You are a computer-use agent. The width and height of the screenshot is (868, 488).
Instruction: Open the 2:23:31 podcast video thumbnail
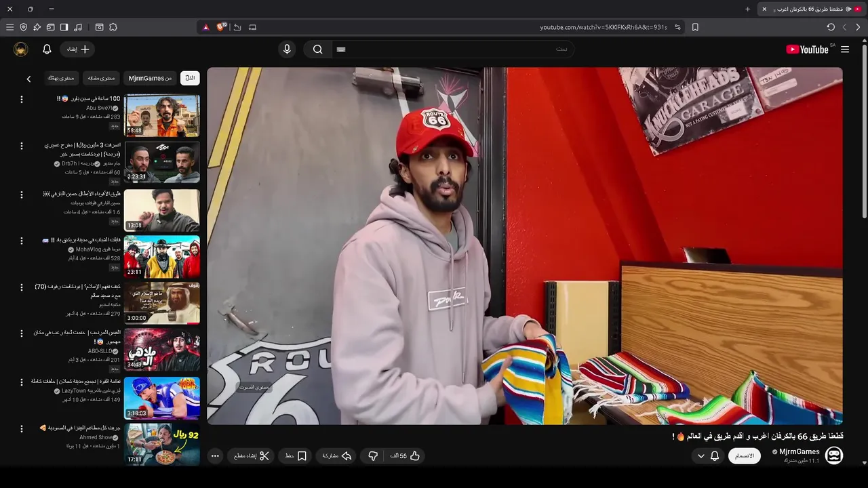[162, 162]
